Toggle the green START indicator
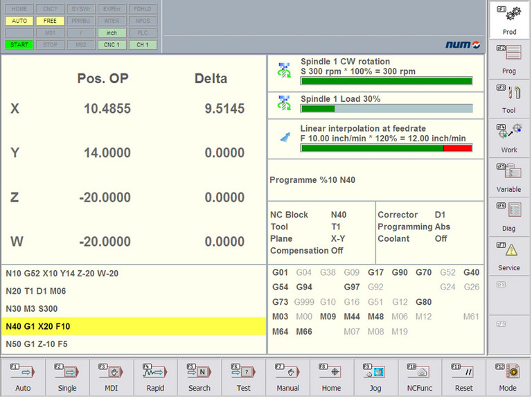 19,45
